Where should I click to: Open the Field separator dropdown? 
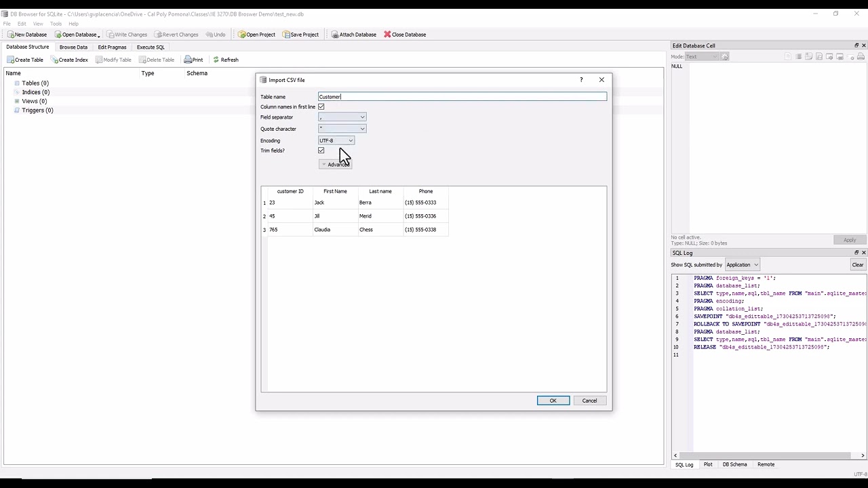point(342,117)
